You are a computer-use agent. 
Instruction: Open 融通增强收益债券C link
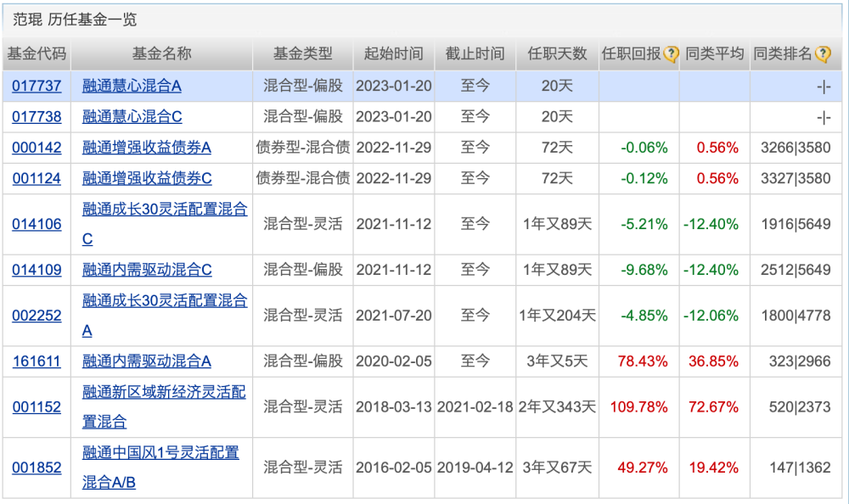click(146, 178)
